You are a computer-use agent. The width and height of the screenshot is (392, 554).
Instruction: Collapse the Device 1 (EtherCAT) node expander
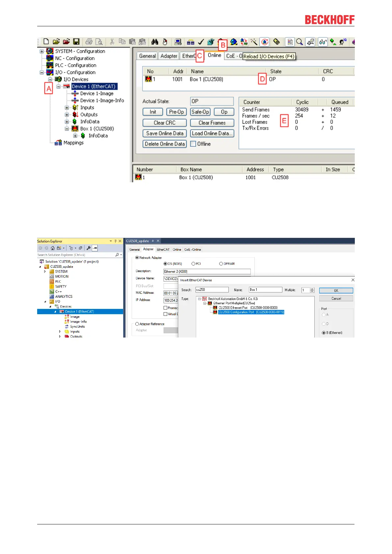point(58,87)
